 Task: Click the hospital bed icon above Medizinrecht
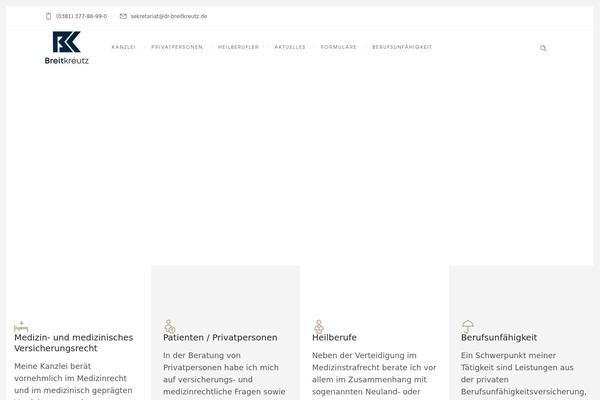(x=20, y=325)
